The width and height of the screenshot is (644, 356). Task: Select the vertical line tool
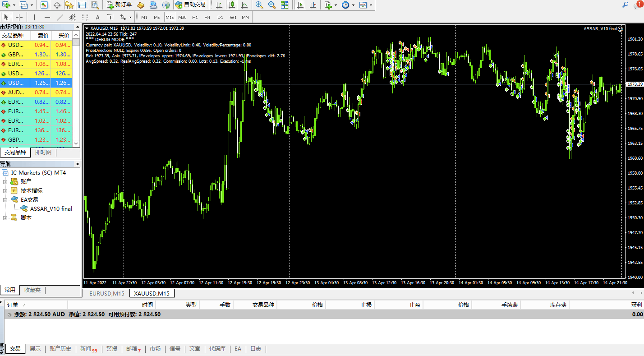34,17
